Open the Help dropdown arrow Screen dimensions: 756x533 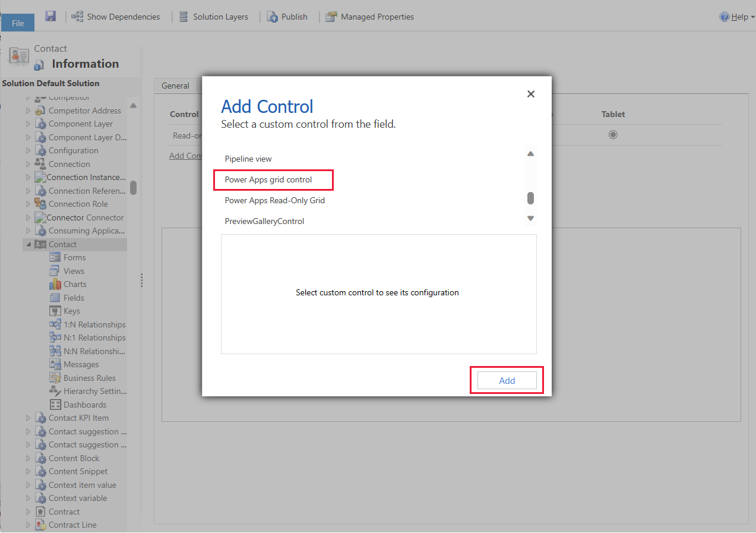[x=752, y=17]
